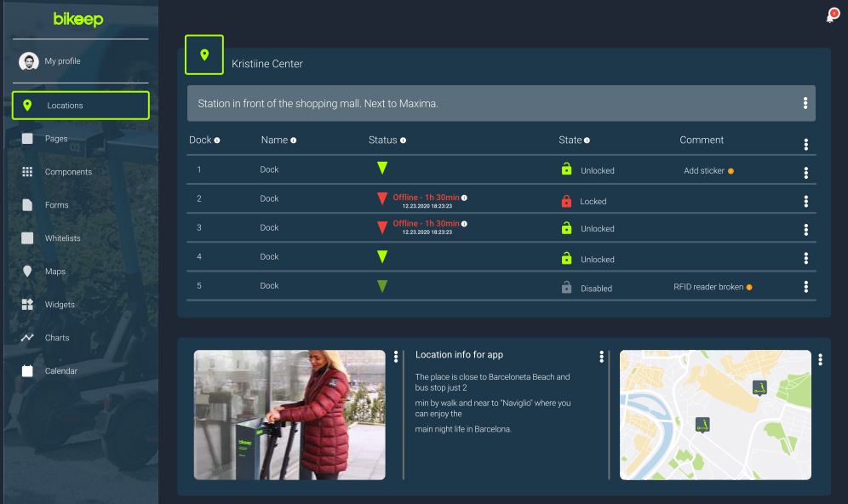
Task: Click the info icon next to Name header
Action: click(293, 140)
